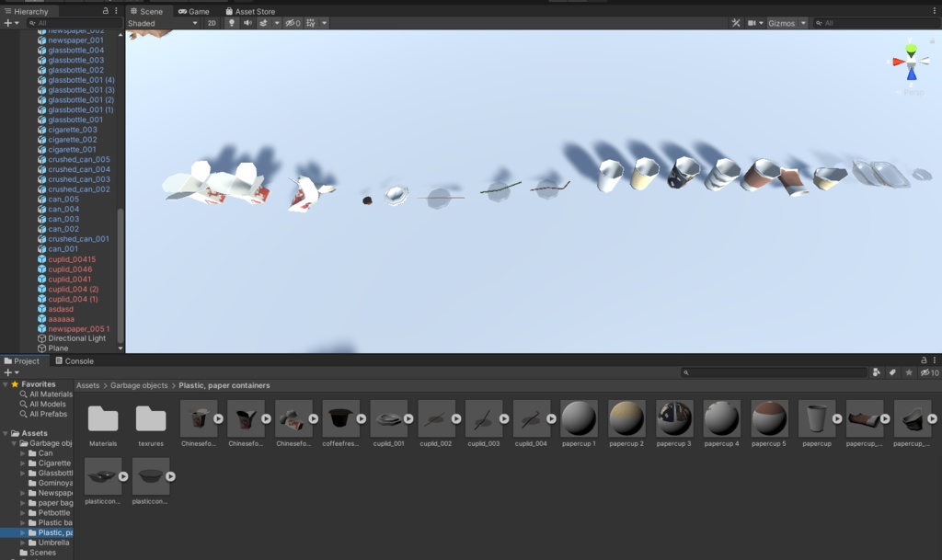942x560 pixels.
Task: Toggle hidden packages visibility in the Project panel
Action: tap(925, 372)
